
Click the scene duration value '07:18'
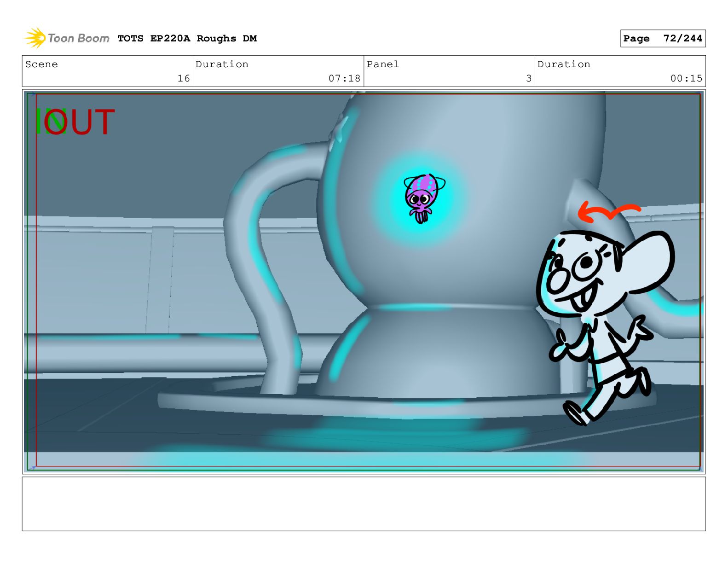(x=344, y=79)
